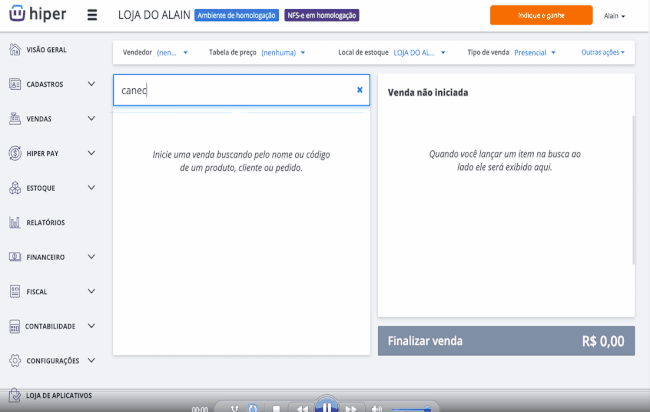
Task: Click the Relatórios bar chart icon
Action: click(15, 223)
